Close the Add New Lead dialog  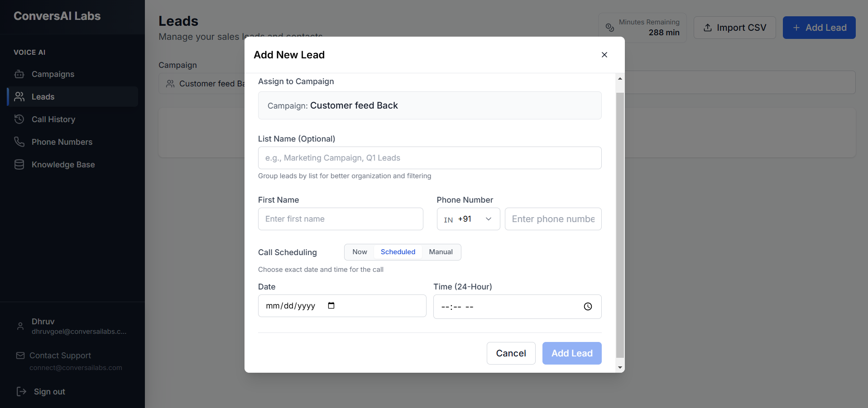[604, 55]
